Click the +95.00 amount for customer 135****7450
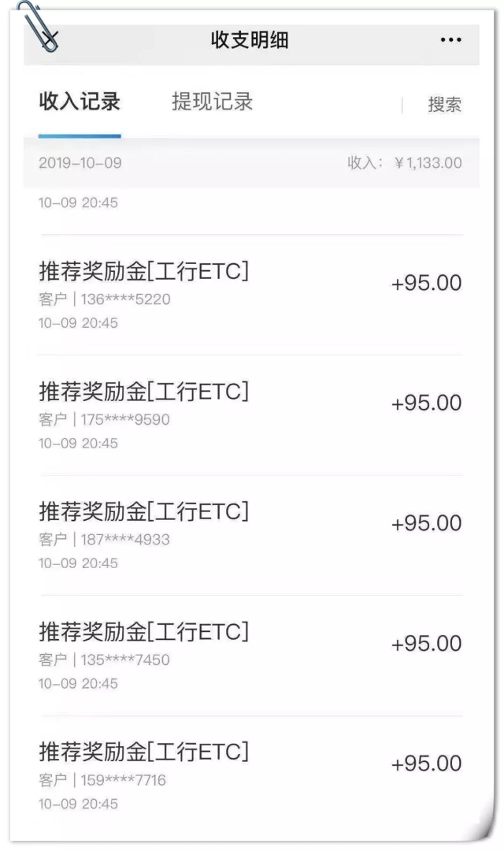 click(x=426, y=644)
